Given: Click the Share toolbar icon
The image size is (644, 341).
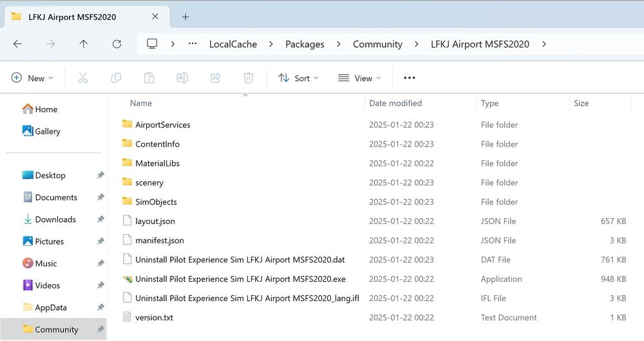Looking at the screenshot, I should click(215, 78).
